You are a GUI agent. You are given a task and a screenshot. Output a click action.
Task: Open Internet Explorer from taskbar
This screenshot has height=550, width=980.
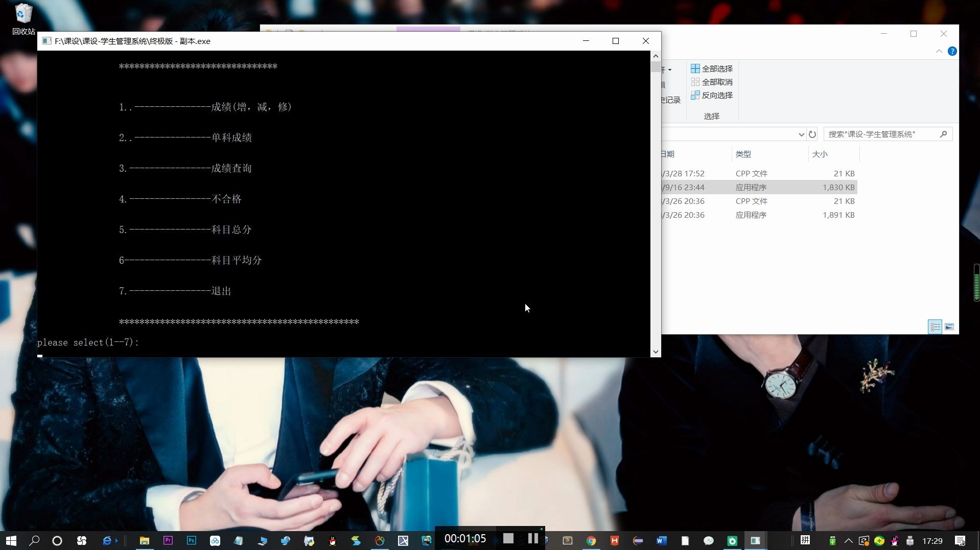coord(107,540)
